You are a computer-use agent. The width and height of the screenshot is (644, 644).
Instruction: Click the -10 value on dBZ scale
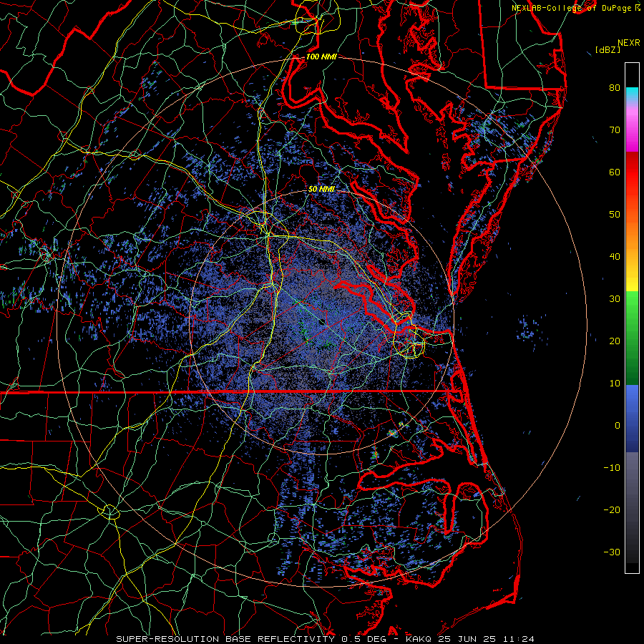(x=612, y=467)
